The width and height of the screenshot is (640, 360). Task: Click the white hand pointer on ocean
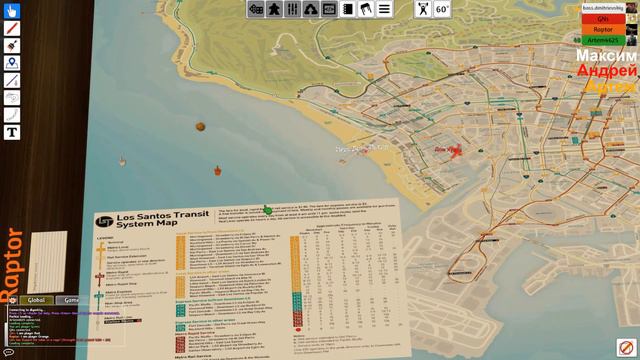click(x=122, y=161)
